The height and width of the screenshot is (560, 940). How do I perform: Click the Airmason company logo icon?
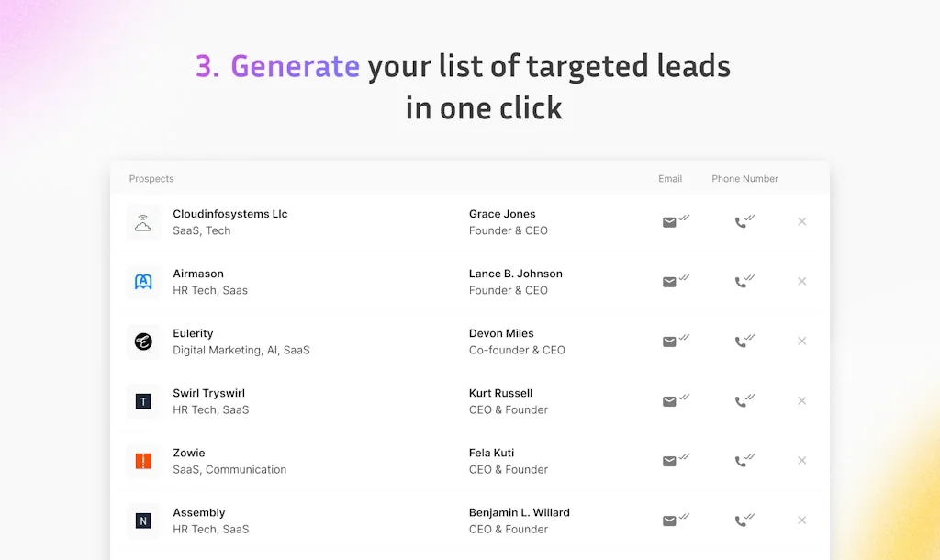143,282
